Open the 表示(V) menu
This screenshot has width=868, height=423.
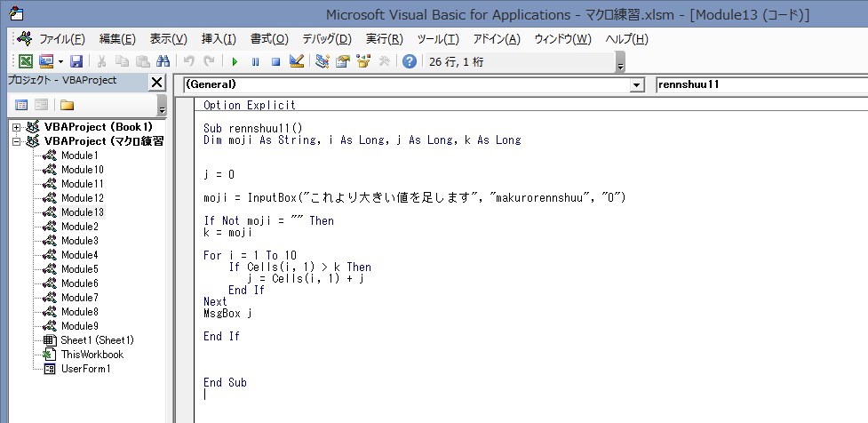(x=168, y=39)
